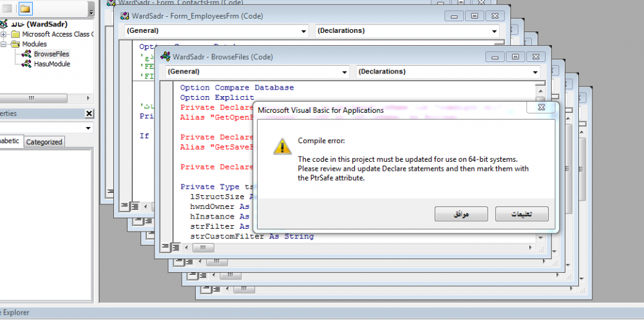Click the 'hInstance As' code line

pyautogui.click(x=220, y=216)
